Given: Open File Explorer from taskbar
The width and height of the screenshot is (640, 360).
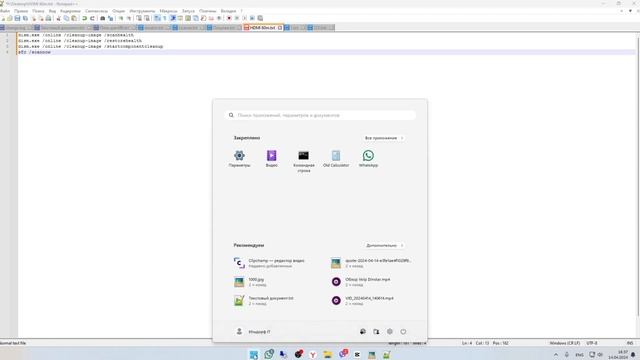Looking at the screenshot, I should [327, 354].
